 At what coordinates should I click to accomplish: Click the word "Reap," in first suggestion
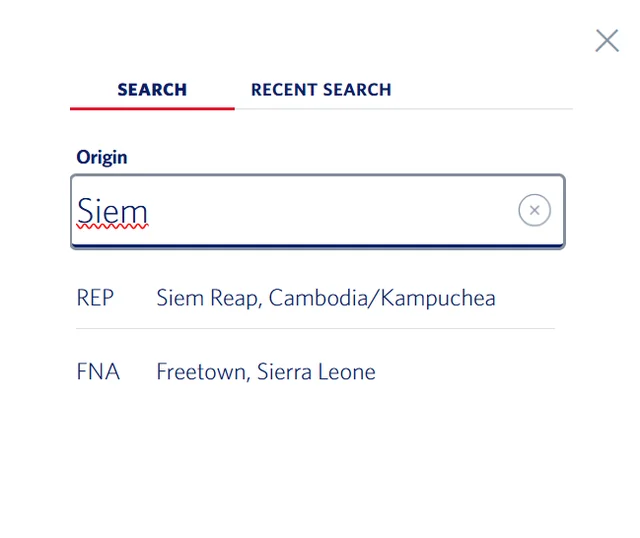[236, 298]
